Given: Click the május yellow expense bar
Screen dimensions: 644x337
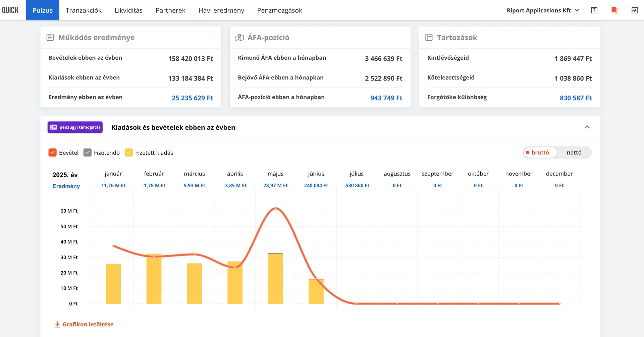Looking at the screenshot, I should [275, 279].
